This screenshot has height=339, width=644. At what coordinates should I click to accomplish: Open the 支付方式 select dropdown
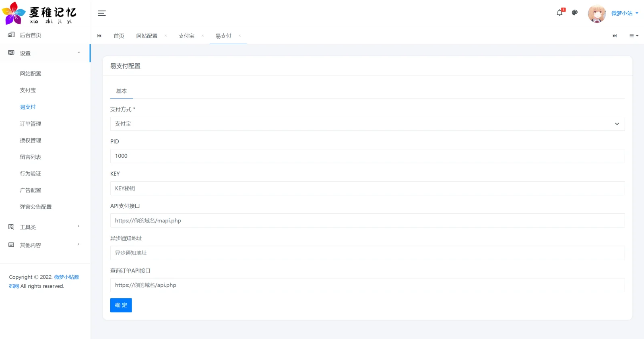[x=367, y=124]
